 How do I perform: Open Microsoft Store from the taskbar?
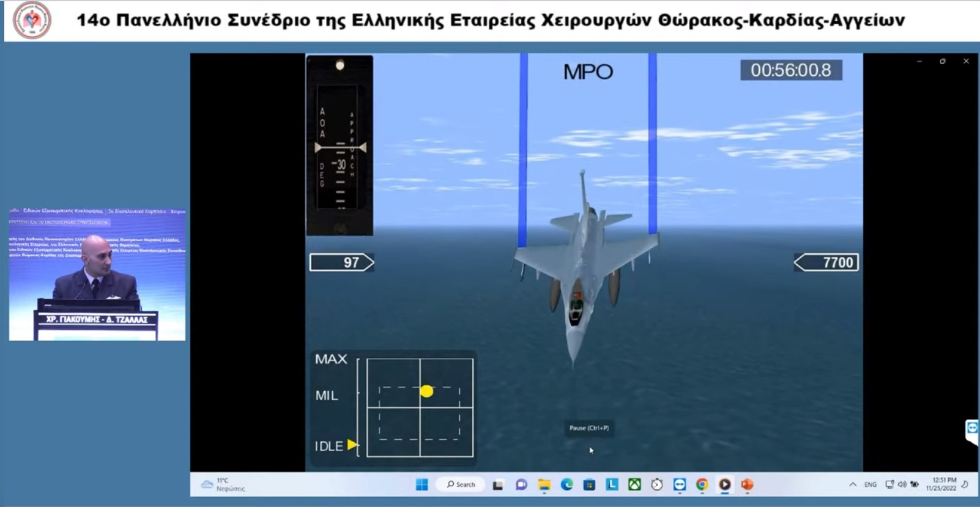(589, 485)
